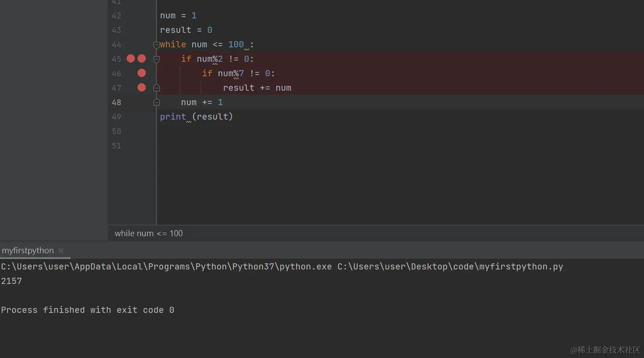This screenshot has width=644, height=358.
Task: Click the print keyword on line 49
Action: [173, 117]
